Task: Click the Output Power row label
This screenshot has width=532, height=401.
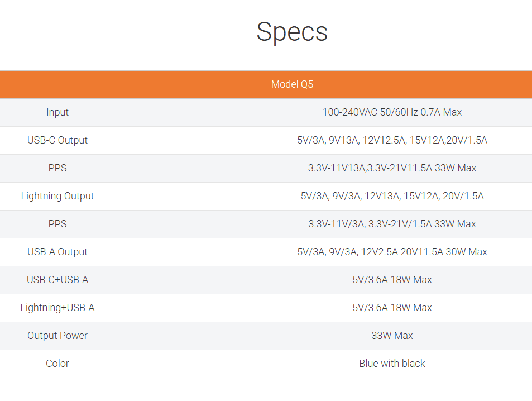Action: pyautogui.click(x=57, y=336)
